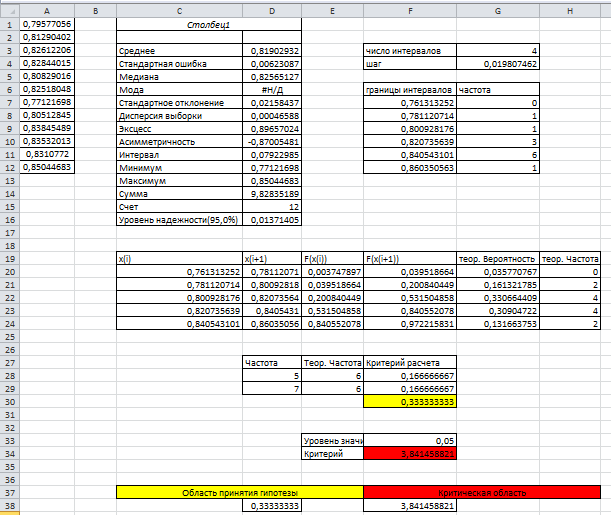Select Частота value 7 in row 29

272,389
